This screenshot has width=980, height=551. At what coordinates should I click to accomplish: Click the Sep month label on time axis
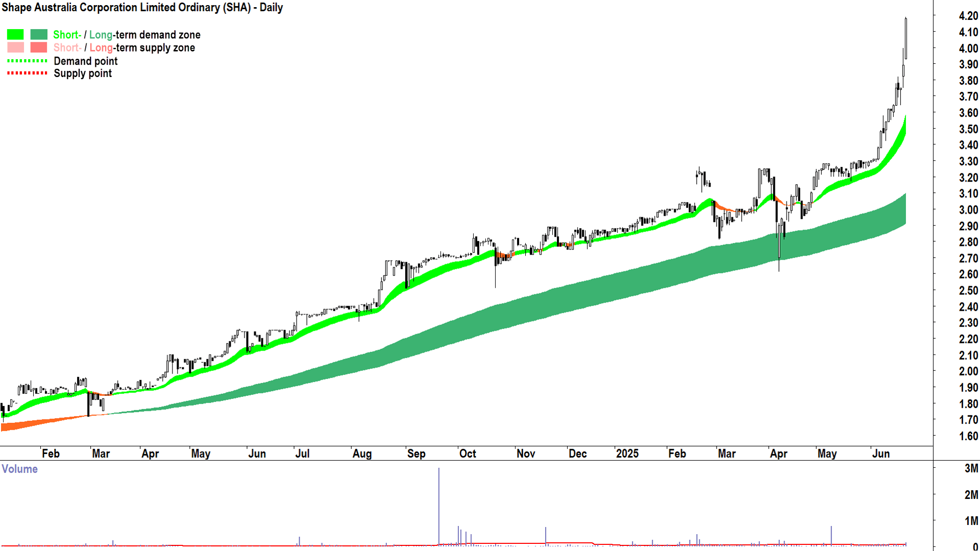point(416,454)
